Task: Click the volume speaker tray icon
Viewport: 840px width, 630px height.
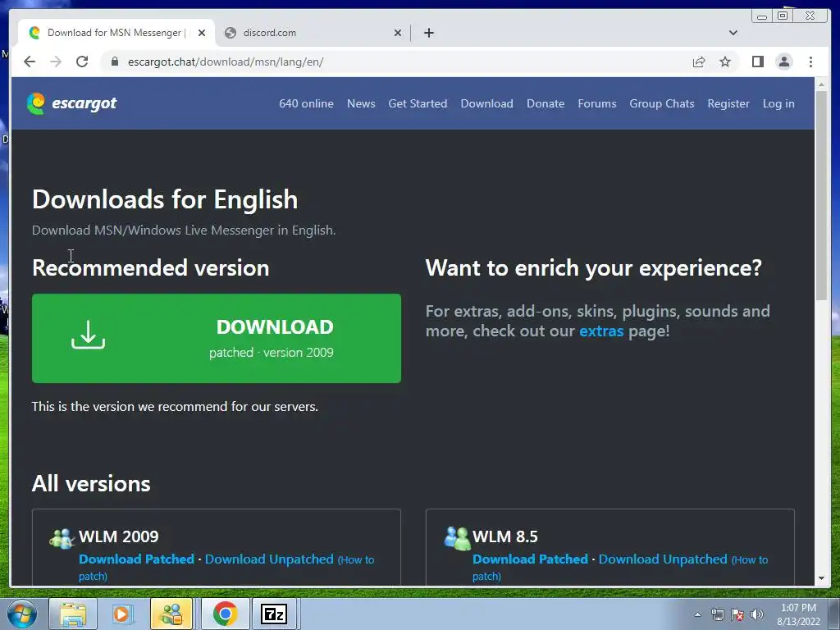Action: pyautogui.click(x=757, y=614)
